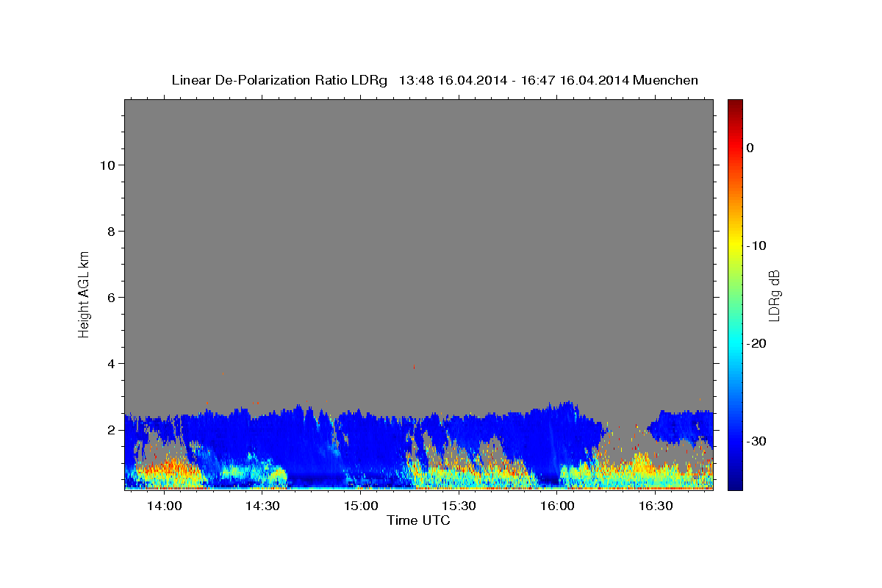Click the height tick label 2
Screen dimensions: 882x588
(x=110, y=429)
